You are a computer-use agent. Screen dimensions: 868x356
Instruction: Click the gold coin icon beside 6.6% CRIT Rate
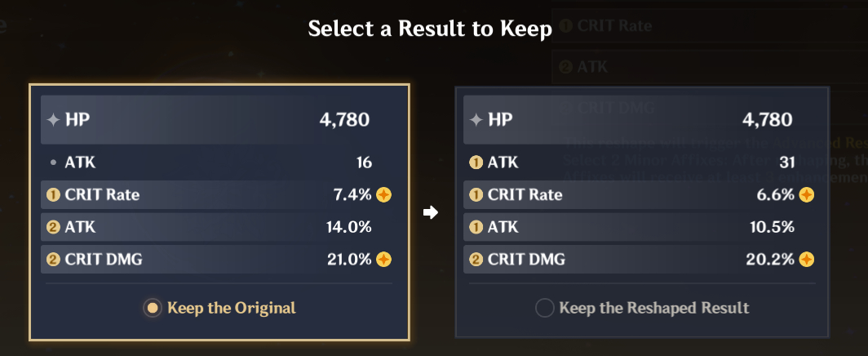(806, 195)
